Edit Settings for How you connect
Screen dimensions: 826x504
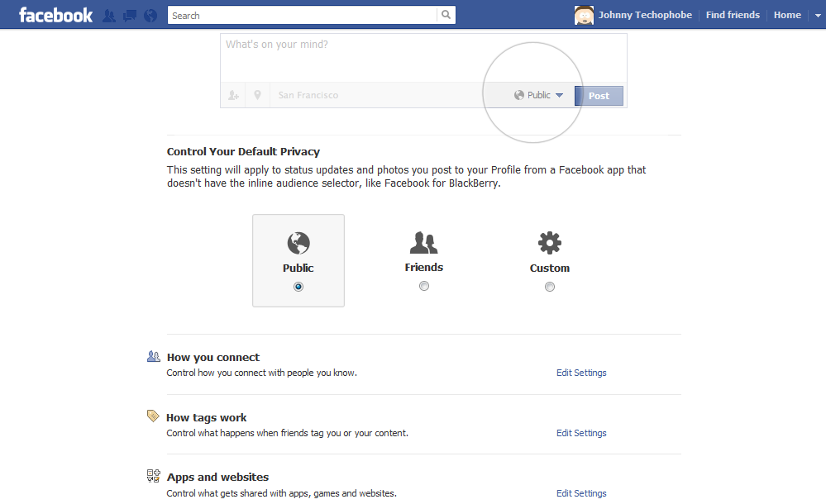[581, 373]
